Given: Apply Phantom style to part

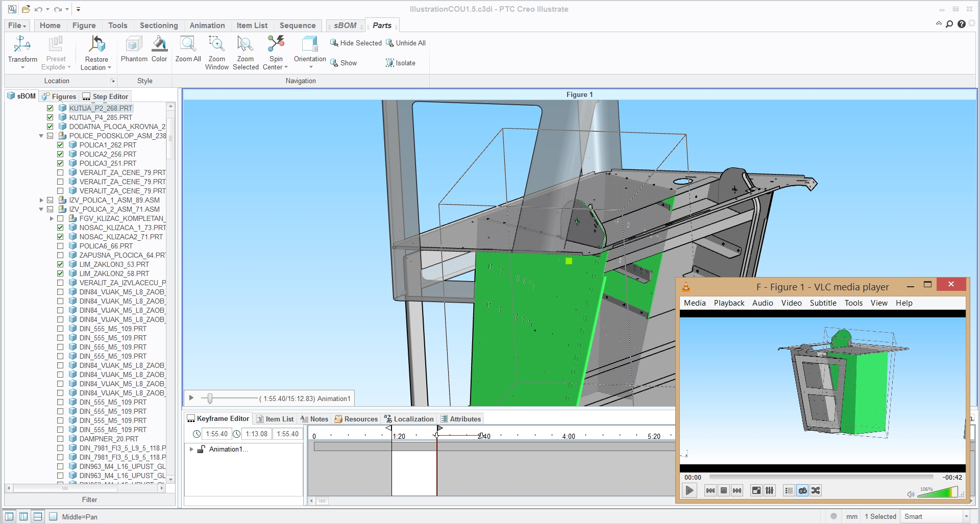Looking at the screenshot, I should [x=134, y=49].
